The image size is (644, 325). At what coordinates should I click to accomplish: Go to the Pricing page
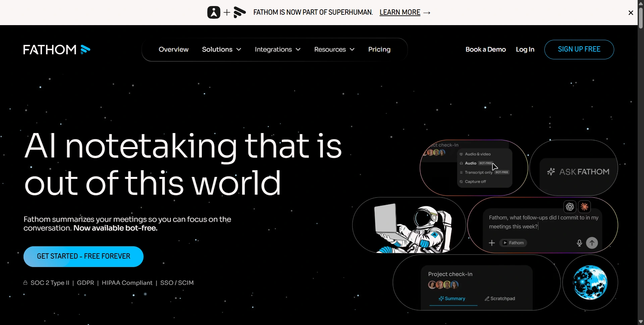click(379, 49)
